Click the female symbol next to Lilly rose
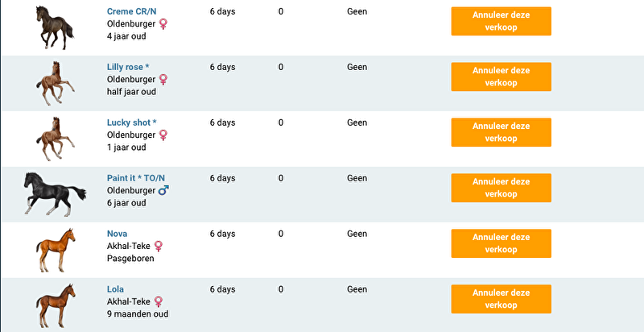Screen dimensions: 644x332 point(163,80)
